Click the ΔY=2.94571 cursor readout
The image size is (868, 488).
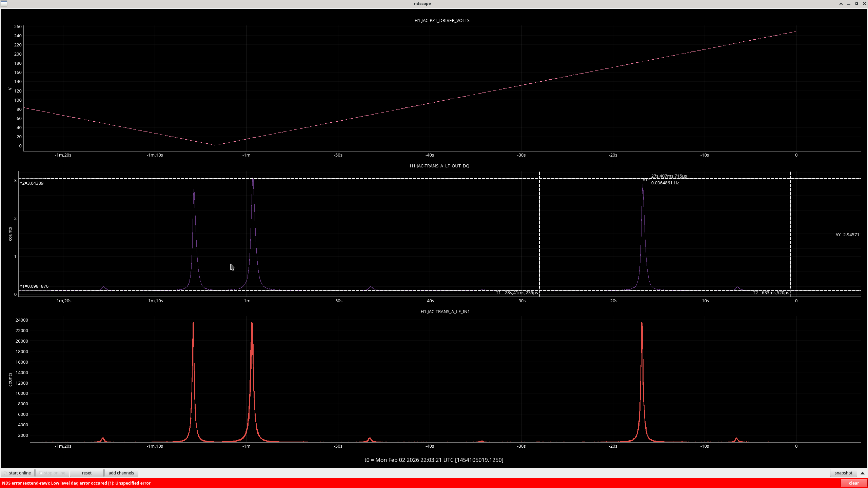(x=847, y=235)
